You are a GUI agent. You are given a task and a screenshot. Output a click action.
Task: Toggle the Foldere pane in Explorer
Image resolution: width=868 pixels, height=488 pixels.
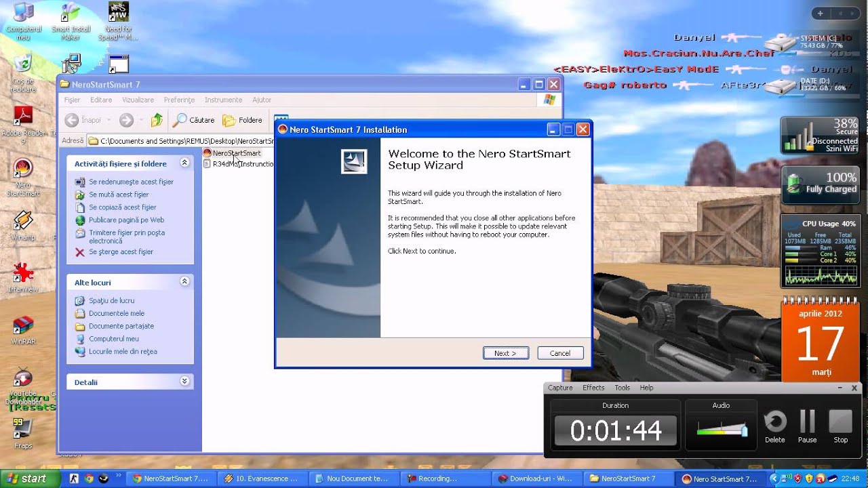[x=243, y=120]
